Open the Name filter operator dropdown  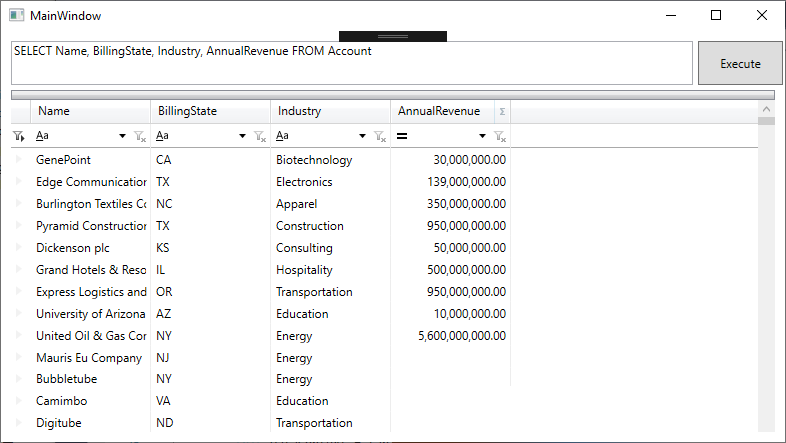[123, 136]
